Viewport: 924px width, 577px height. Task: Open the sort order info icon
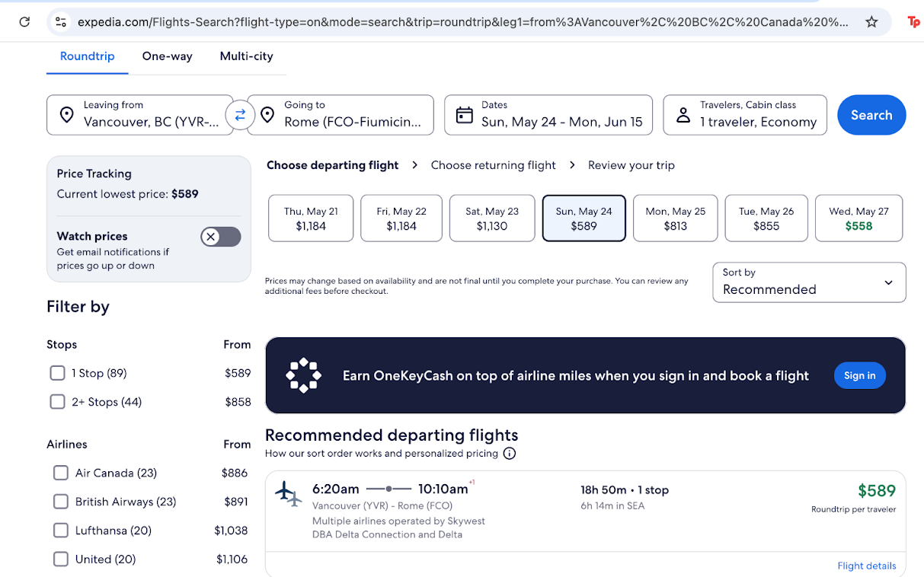(510, 454)
